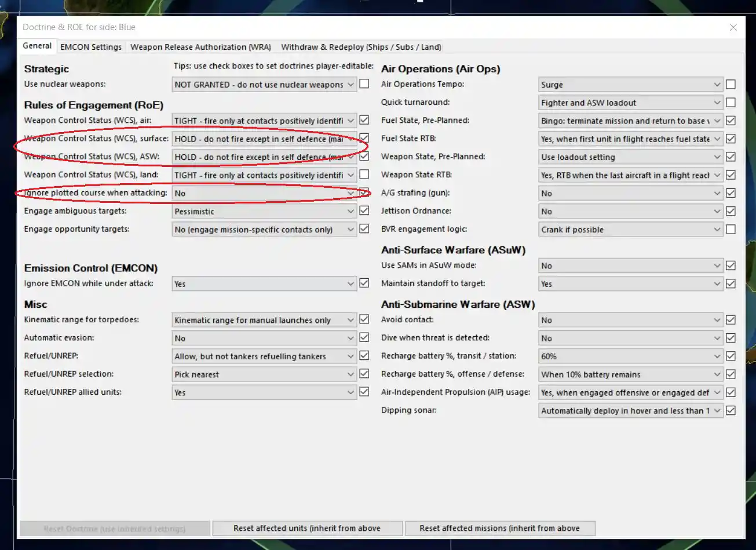Viewport: 756px width, 550px height.
Task: Toggle the BVR engagement logic checkbox
Action: click(x=731, y=230)
